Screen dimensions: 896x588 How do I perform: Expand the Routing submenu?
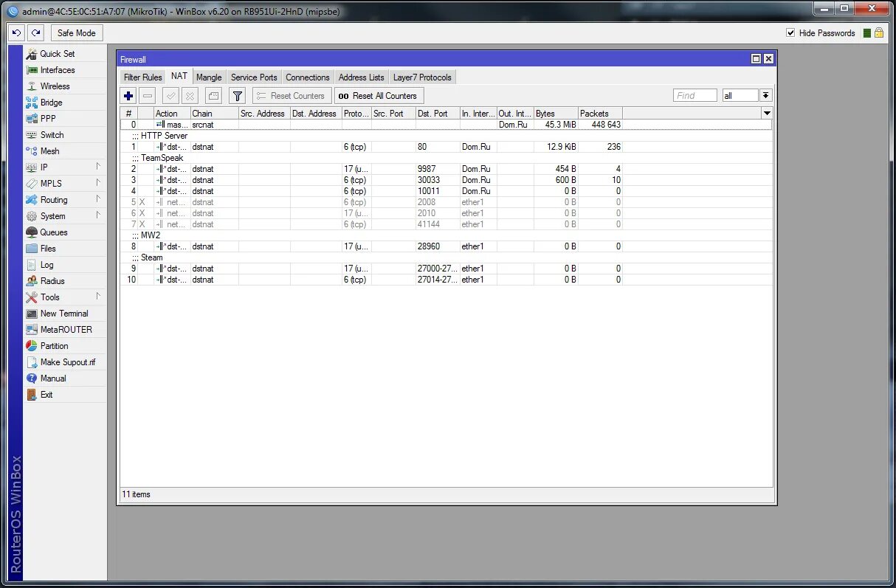coord(65,200)
